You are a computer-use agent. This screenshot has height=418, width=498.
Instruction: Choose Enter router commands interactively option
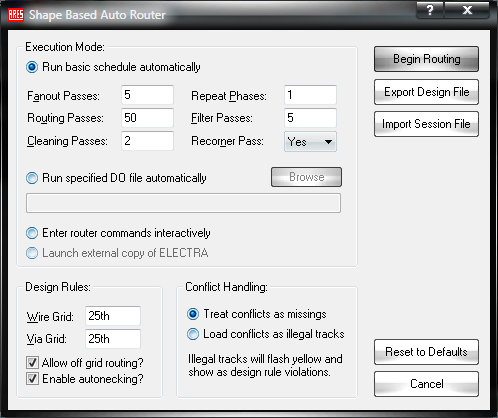tap(32, 233)
